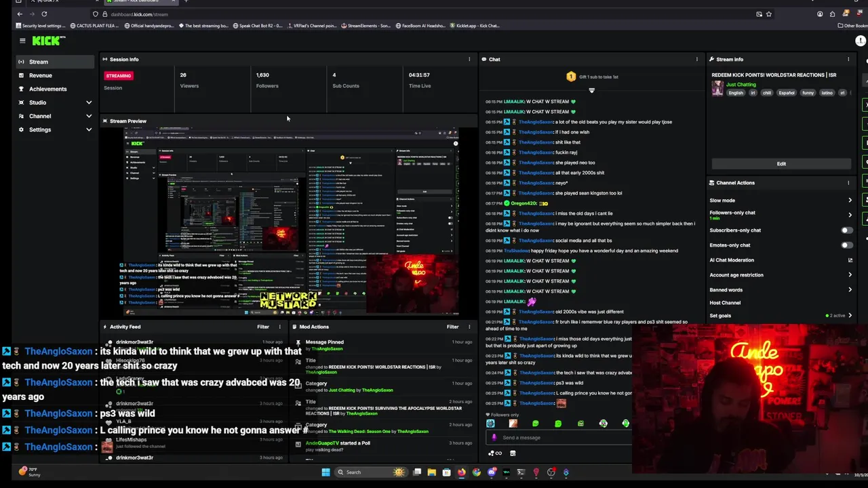
Task: Open AI Chat Moderation external link
Action: pyautogui.click(x=850, y=260)
